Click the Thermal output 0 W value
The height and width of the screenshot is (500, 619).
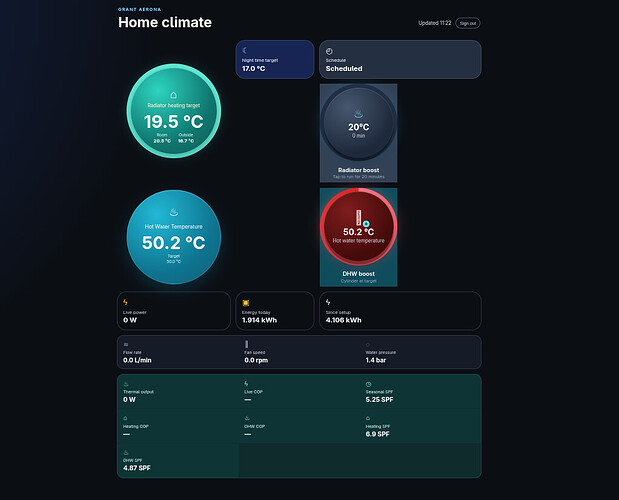click(x=129, y=400)
